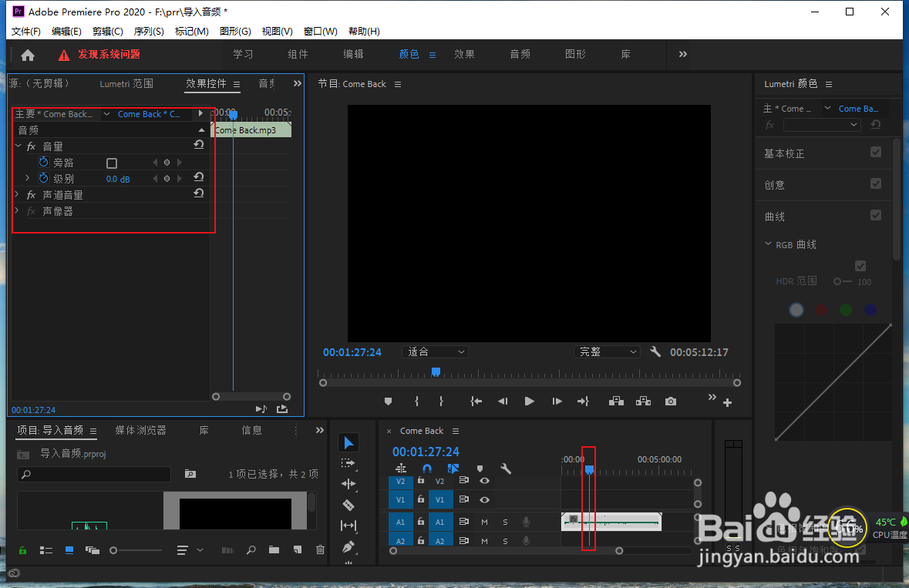
Task: Create a new bin folder
Action: 274,549
